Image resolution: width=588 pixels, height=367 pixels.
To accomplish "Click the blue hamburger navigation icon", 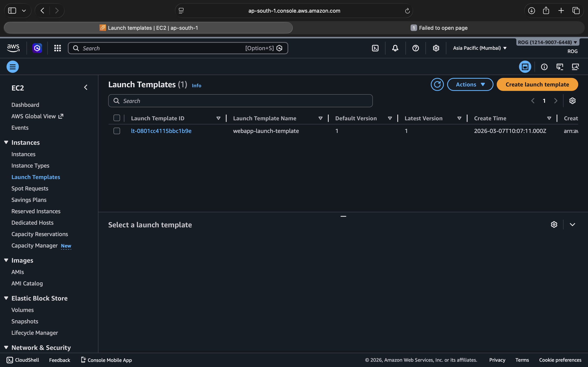I will [x=13, y=67].
